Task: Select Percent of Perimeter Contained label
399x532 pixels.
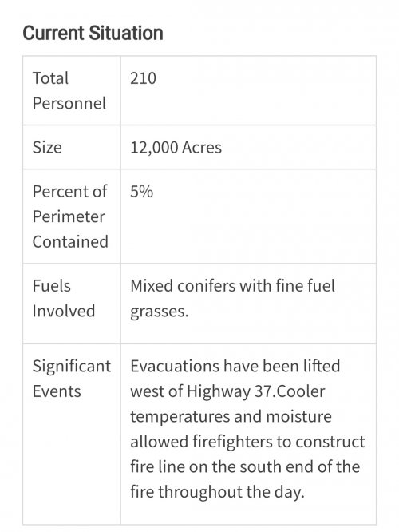Action: coord(70,216)
